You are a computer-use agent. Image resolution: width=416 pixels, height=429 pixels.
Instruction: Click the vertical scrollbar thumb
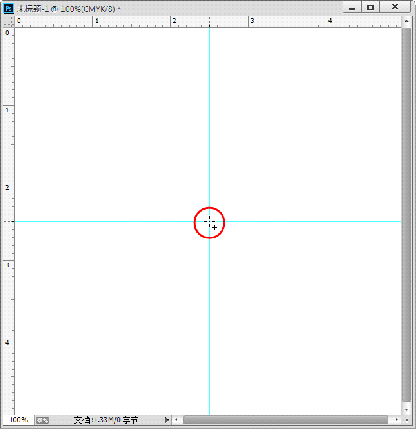pos(406,214)
